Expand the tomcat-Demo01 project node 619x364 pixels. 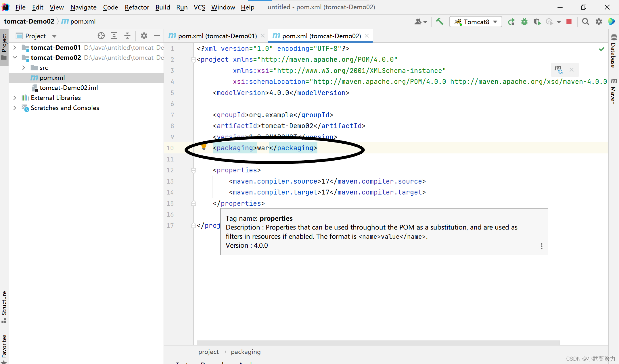15,47
